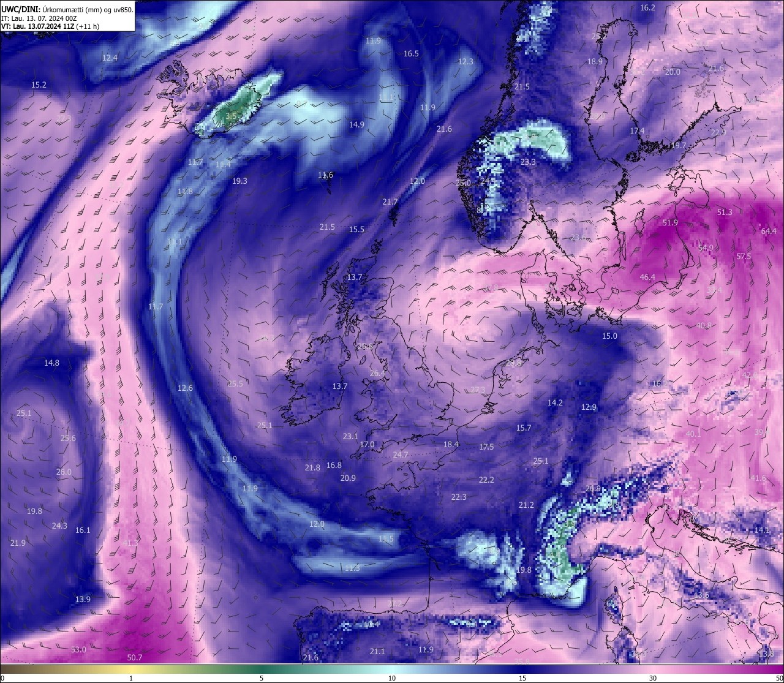
Task: Click the 21.2 value on the map
Action: tap(526, 505)
